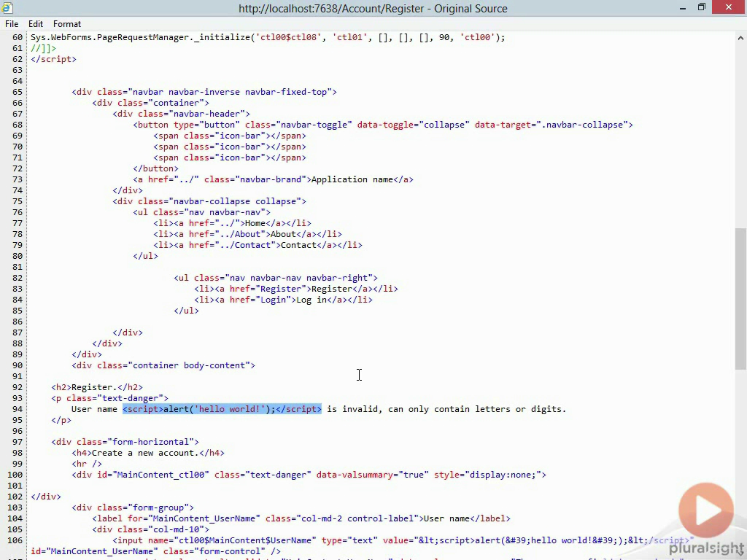Click the vertical scrollbar thumb
747x560 pixels.
click(740, 298)
